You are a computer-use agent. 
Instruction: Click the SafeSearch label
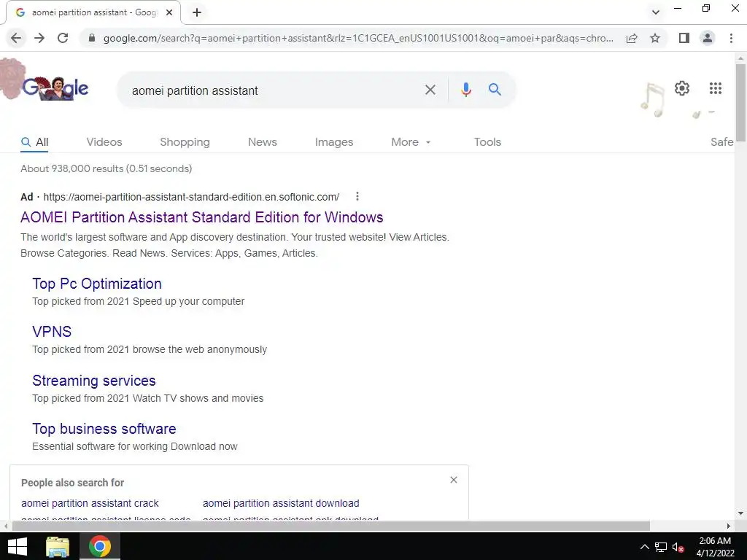coord(721,142)
